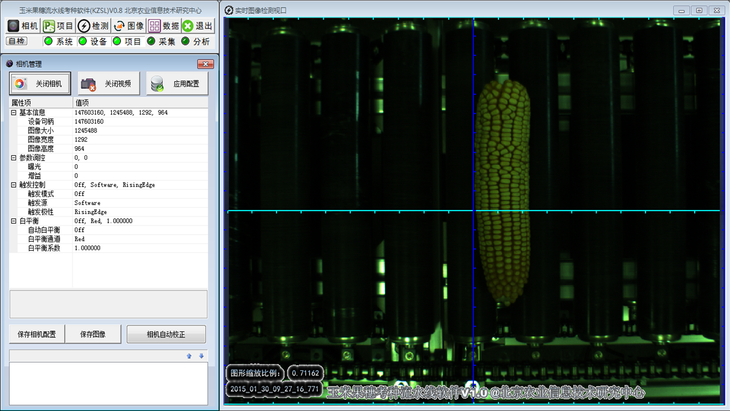
Task: Click the green 退出 (Exit) icon
Action: click(198, 26)
